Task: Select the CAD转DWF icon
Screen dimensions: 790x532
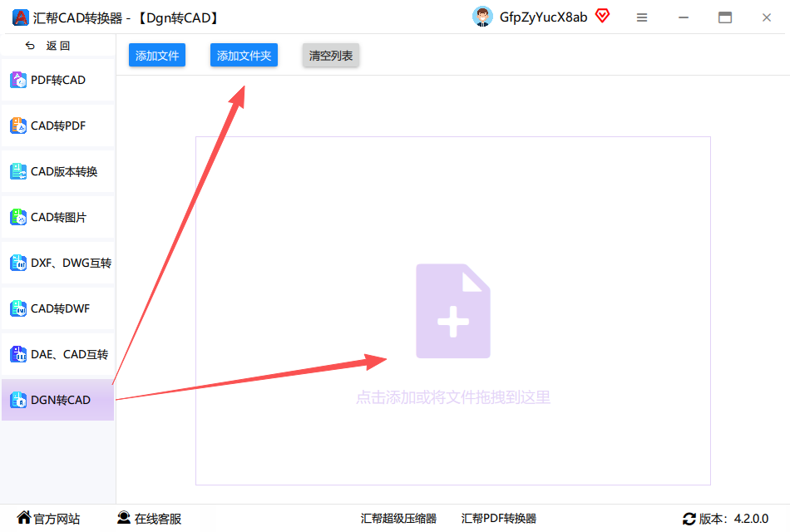Action: click(18, 308)
